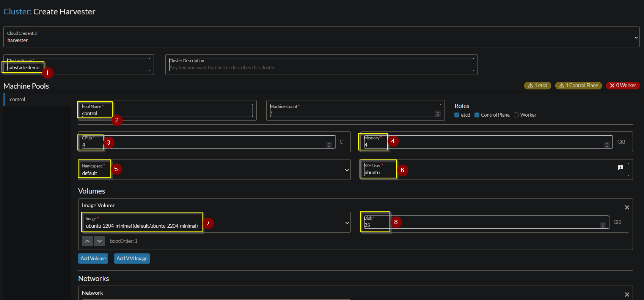Focus the SSH User field
Image resolution: width=644 pixels, height=300 pixels.
[496, 169]
